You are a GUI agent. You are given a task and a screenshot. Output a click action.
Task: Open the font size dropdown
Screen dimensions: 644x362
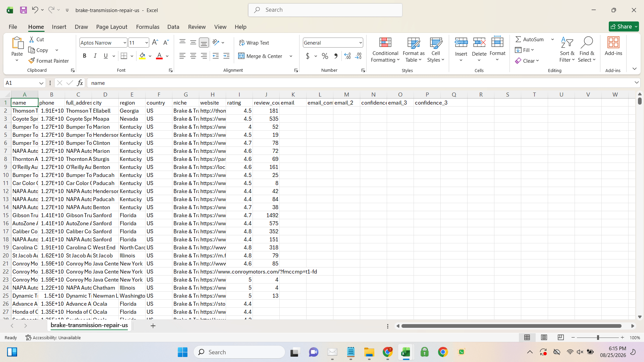pyautogui.click(x=147, y=43)
